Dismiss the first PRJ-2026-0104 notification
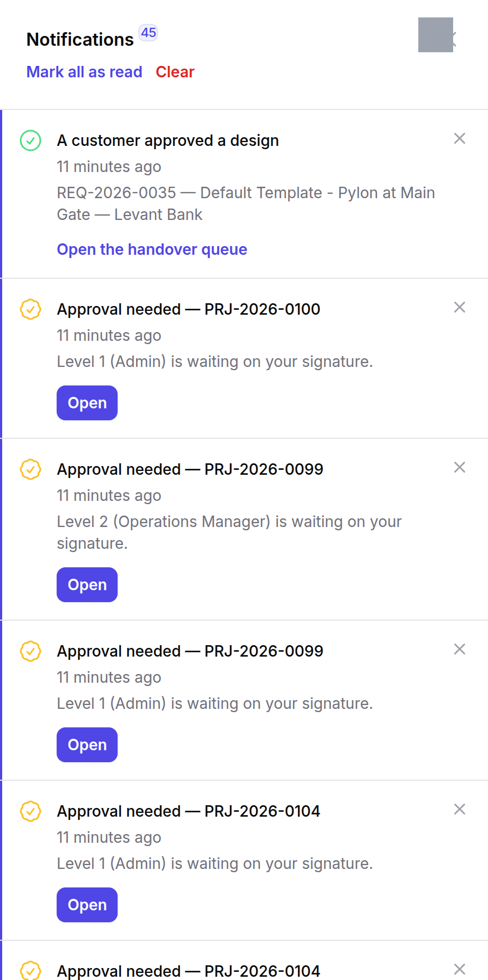Screen dimensions: 488x980 (460, 810)
